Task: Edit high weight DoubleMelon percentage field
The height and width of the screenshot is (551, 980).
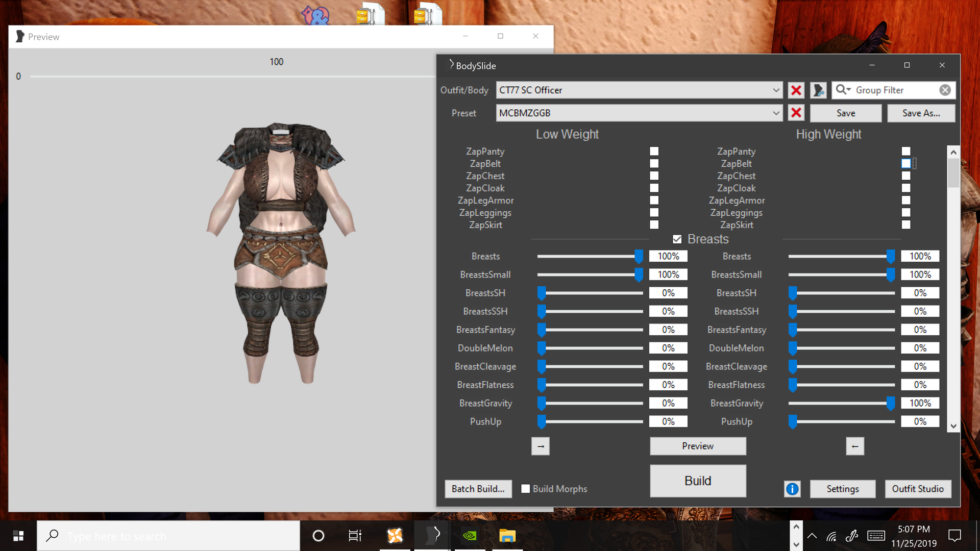Action: point(920,348)
